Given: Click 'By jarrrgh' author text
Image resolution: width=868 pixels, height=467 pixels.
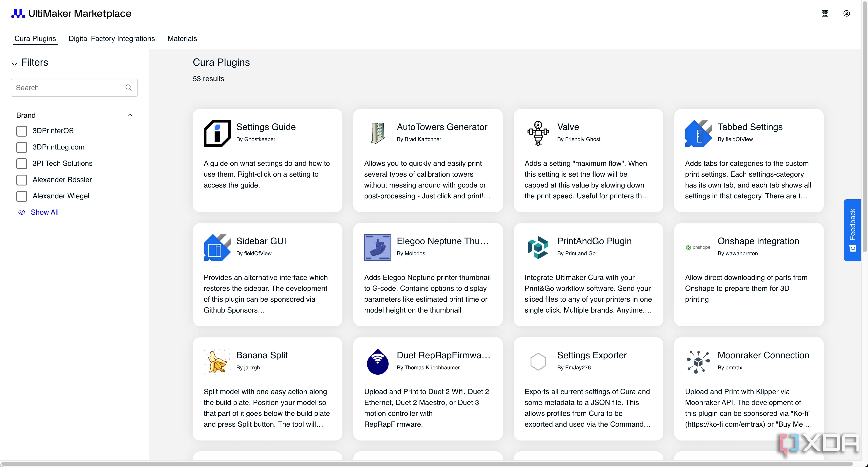Looking at the screenshot, I should (248, 367).
